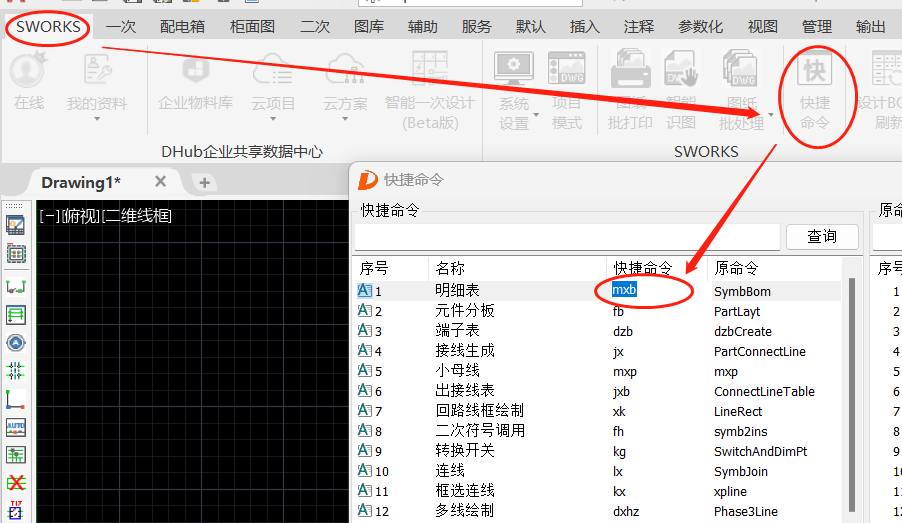Select the 框选连线 row

598,491
